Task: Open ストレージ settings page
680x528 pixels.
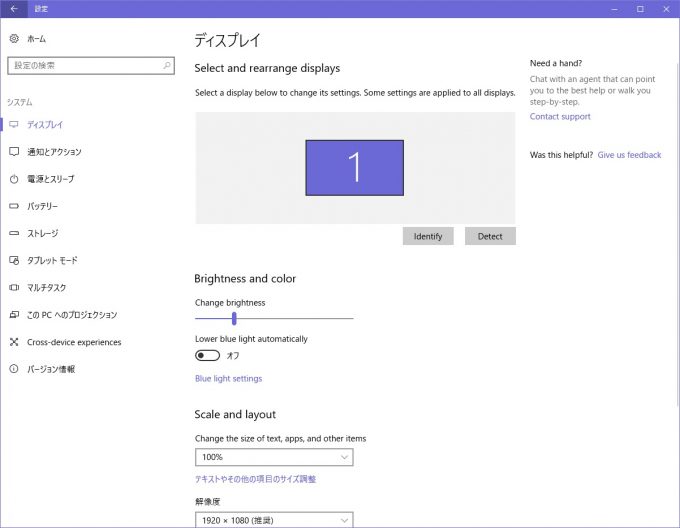Action: point(42,233)
